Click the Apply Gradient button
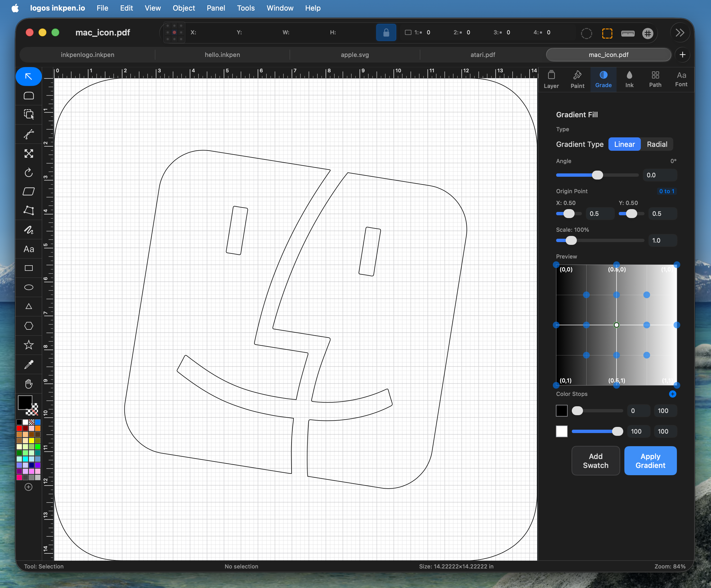The image size is (711, 588). tap(650, 461)
